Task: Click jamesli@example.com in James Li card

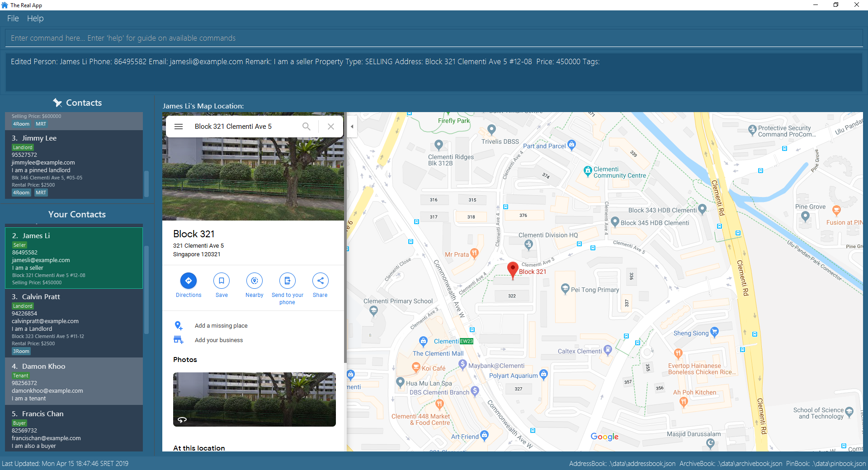Action: (41, 260)
